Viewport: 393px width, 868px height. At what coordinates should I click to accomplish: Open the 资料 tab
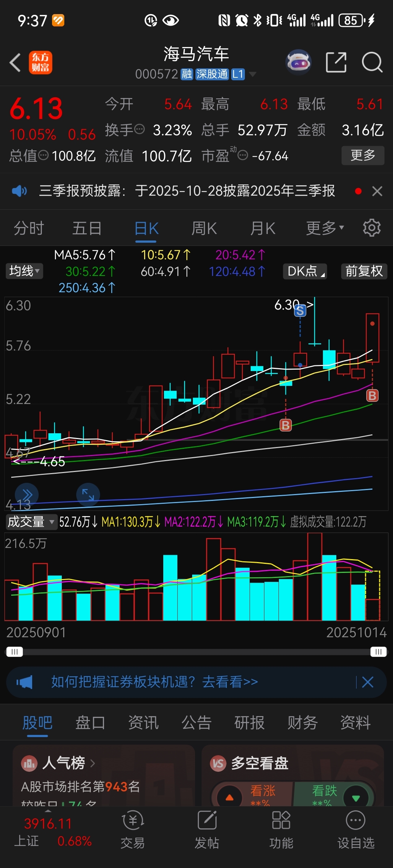point(356,723)
